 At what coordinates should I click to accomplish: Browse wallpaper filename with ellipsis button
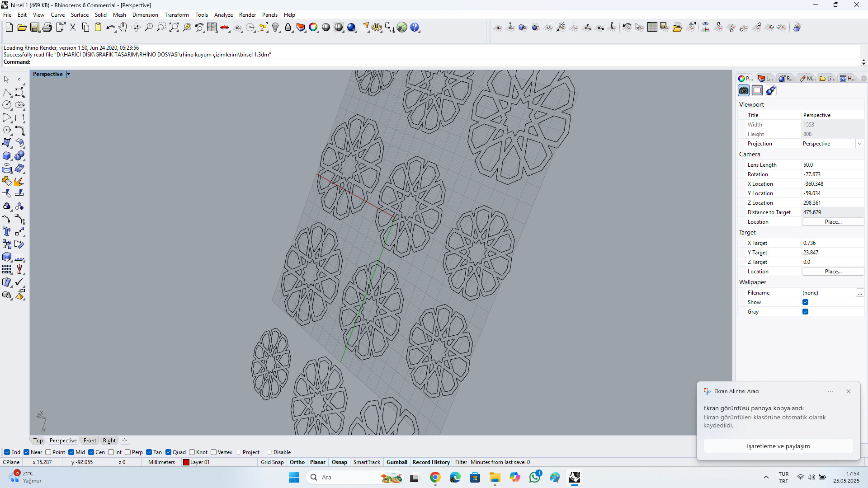tap(860, 293)
